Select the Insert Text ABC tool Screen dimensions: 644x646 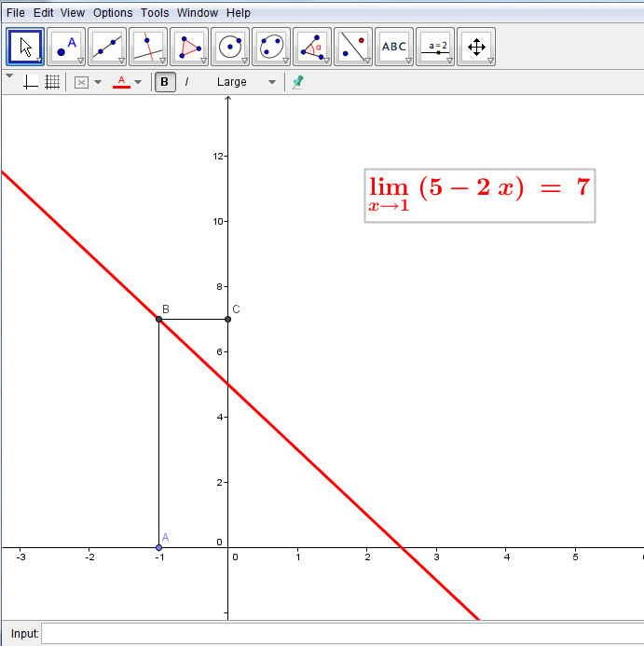(x=394, y=47)
